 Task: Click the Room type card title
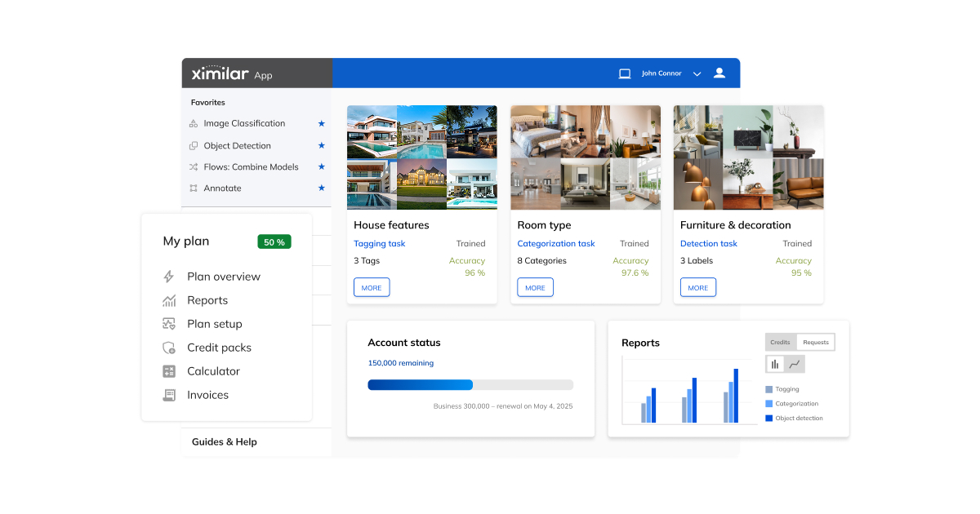(544, 225)
